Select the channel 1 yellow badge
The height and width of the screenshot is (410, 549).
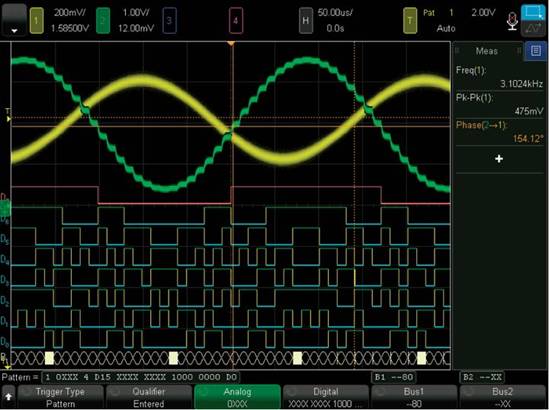click(36, 21)
